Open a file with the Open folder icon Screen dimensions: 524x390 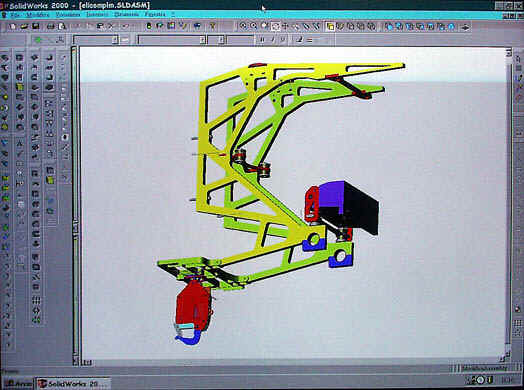pyautogui.click(x=24, y=26)
